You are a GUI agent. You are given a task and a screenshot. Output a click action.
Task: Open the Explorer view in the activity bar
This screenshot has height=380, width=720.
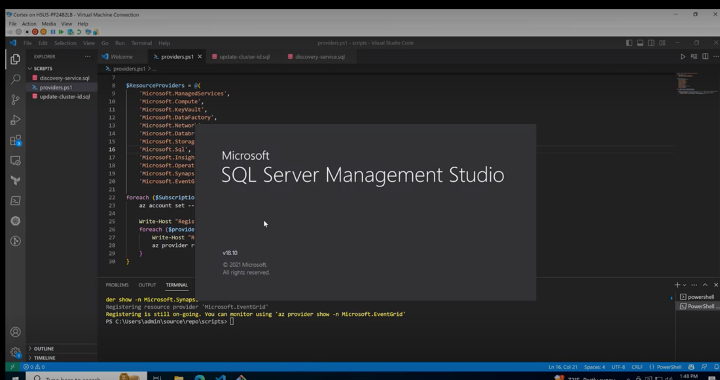(15, 59)
